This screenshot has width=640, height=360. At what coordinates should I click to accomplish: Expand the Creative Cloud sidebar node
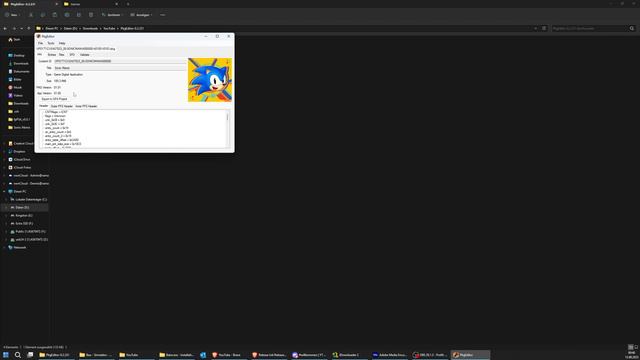tap(4, 144)
